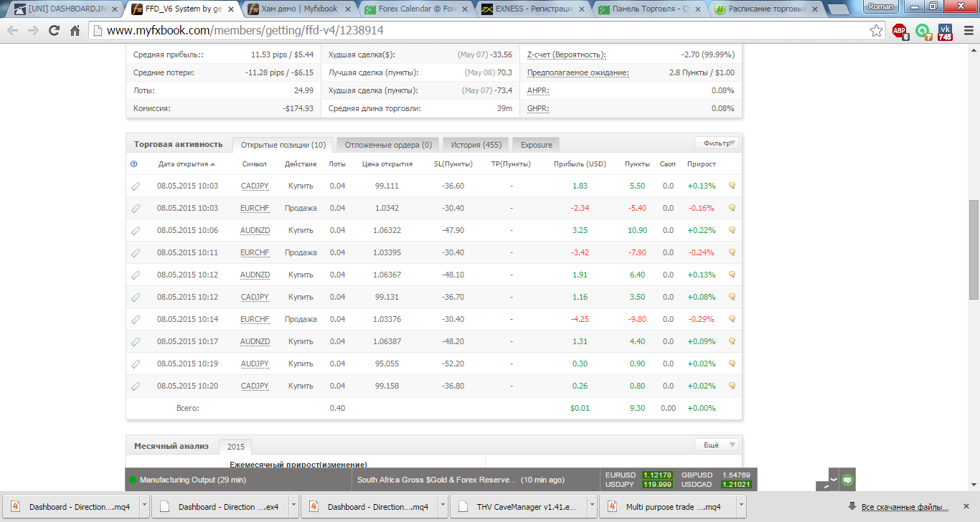The image size is (980, 522).
Task: Open dropdown arrow for THV CaveManager download
Action: [x=592, y=506]
